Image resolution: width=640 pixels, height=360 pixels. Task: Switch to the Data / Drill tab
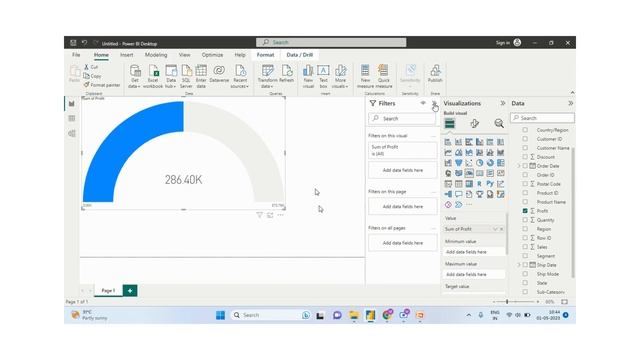pyautogui.click(x=300, y=55)
